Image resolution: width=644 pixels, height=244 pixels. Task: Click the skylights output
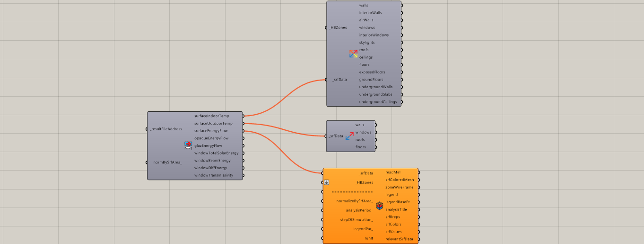point(367,42)
